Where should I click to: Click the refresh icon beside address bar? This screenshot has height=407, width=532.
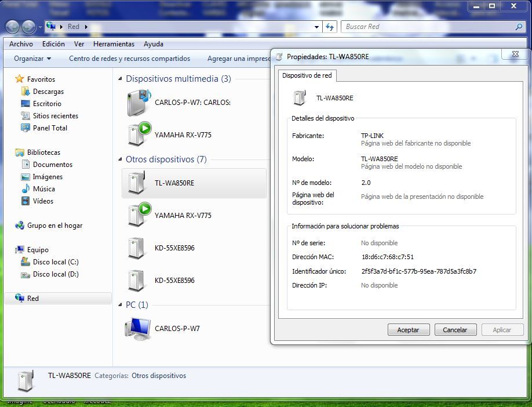[x=330, y=27]
